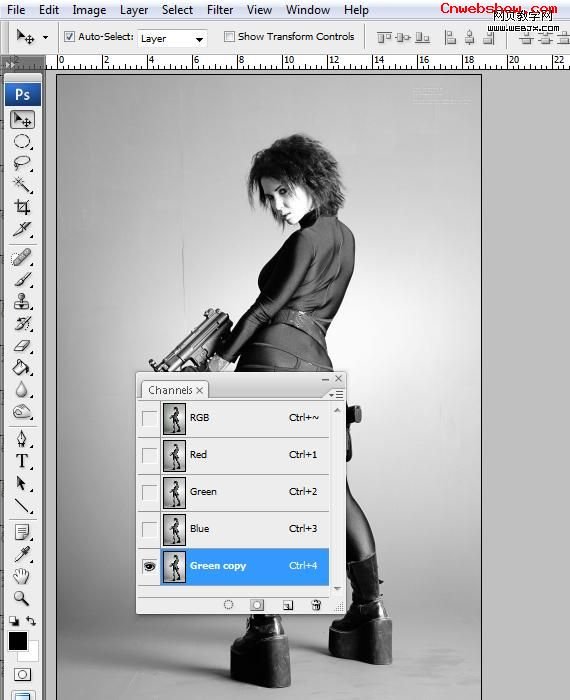This screenshot has height=700, width=570.
Task: Click the Ps logo in toolbox
Action: point(23,94)
